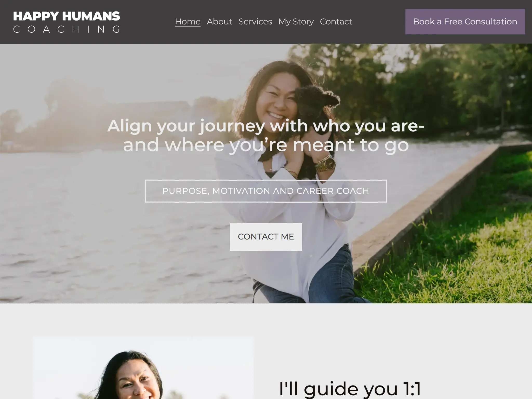The width and height of the screenshot is (532, 399).
Task: Navigate to My Story
Action: (296, 22)
